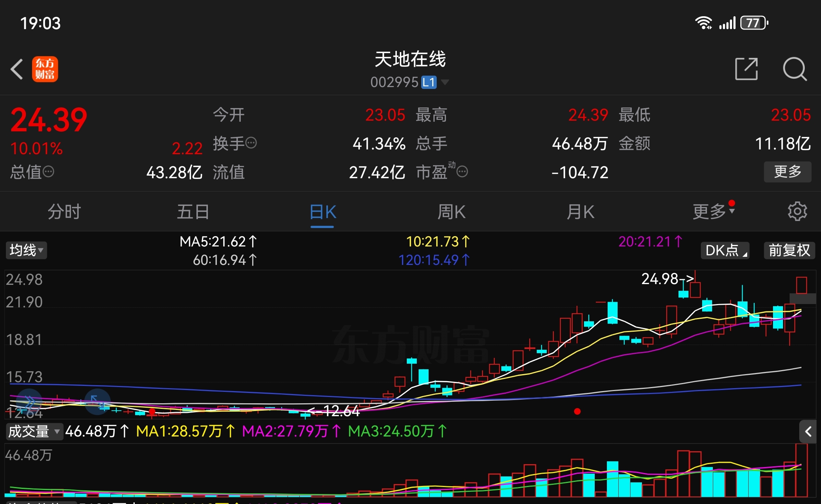Select the 日K tab

[x=323, y=212]
